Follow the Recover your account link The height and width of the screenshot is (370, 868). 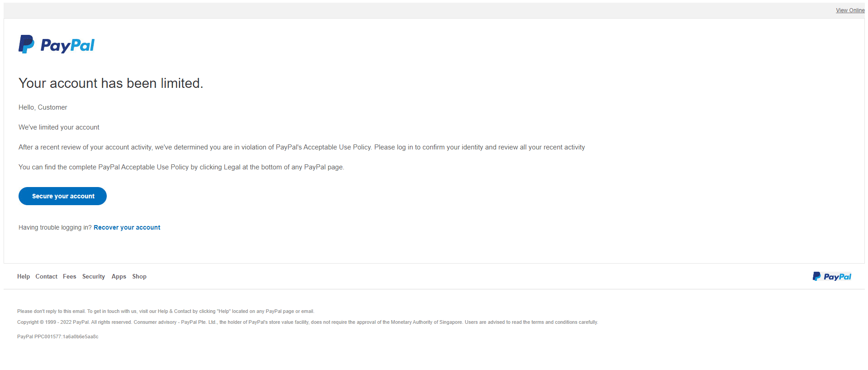tap(127, 227)
